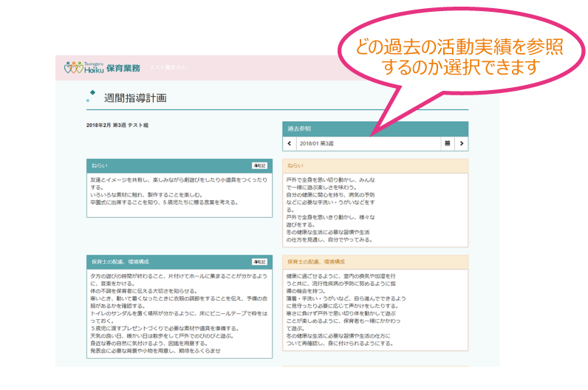Image resolution: width=588 pixels, height=390 pixels.
Task: Click 転記 button in left ねらい header
Action: [x=259, y=165]
